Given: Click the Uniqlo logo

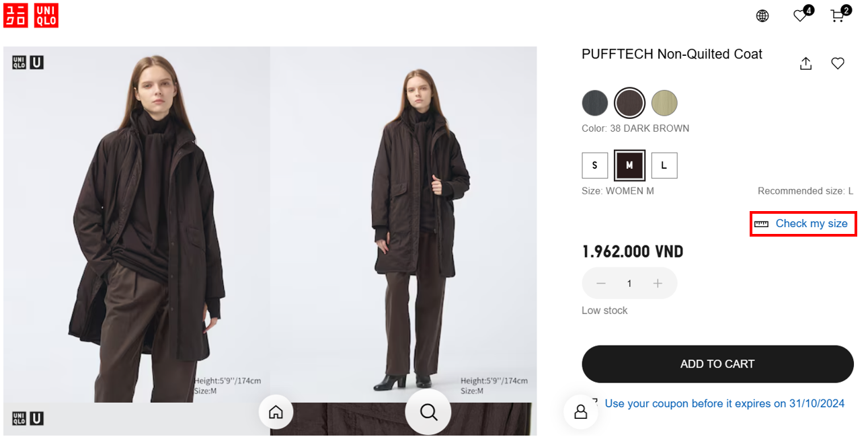Looking at the screenshot, I should (x=31, y=15).
